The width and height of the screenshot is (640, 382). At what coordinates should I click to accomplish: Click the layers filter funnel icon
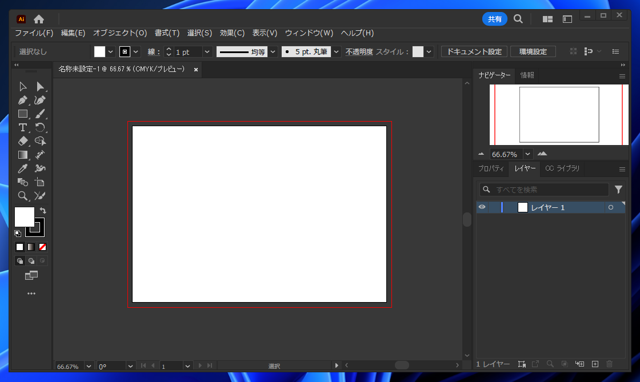pos(618,189)
